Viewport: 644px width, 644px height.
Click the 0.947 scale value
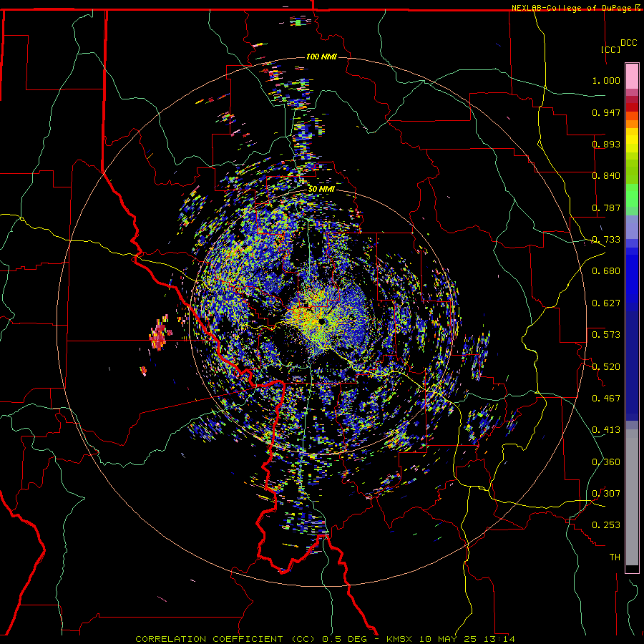tap(606, 112)
